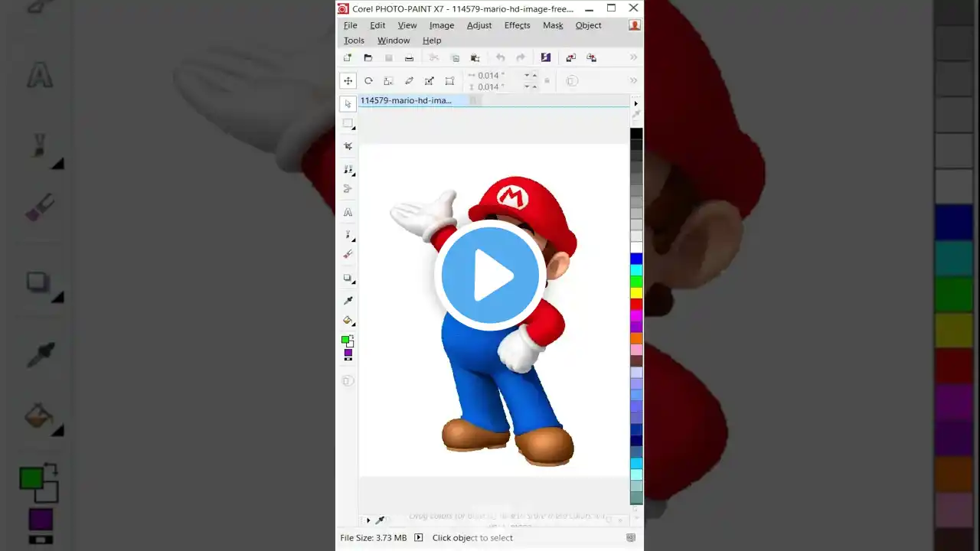Viewport: 980px width, 551px height.
Task: Pick the pink swatch in color palette
Action: pyautogui.click(x=636, y=349)
